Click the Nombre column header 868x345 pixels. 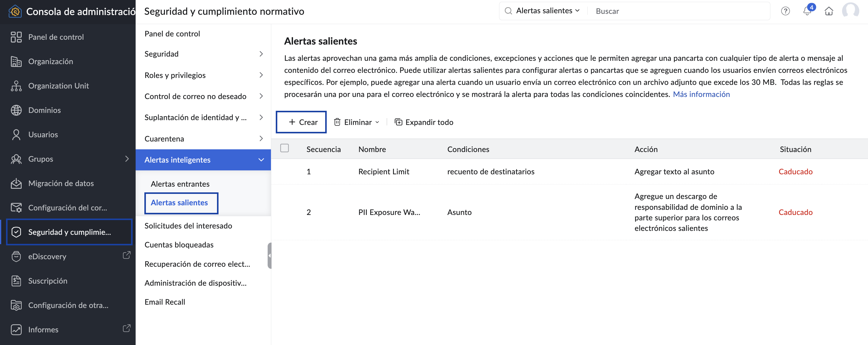click(372, 149)
